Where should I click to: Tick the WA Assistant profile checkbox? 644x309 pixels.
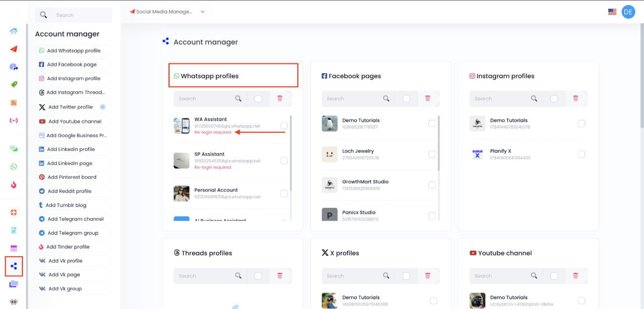[284, 126]
